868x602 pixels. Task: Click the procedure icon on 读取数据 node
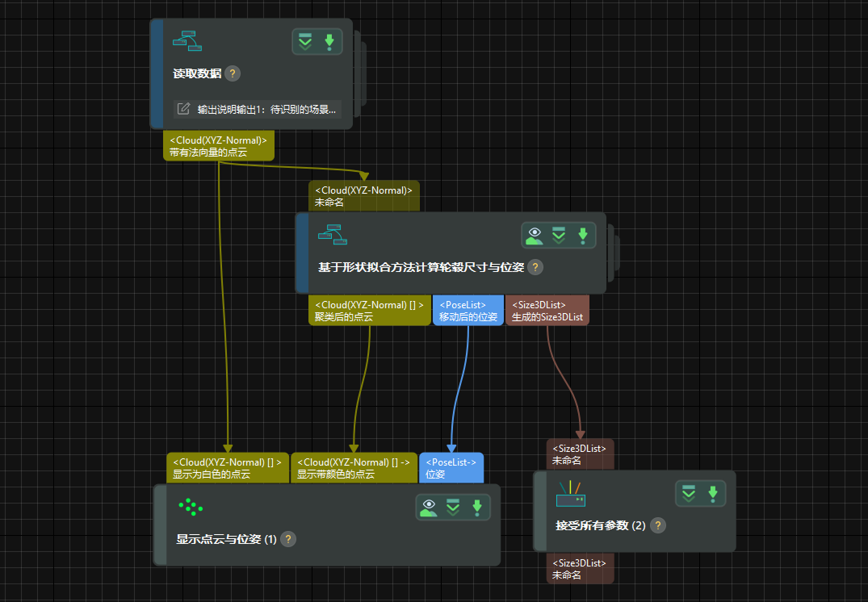pyautogui.click(x=187, y=40)
